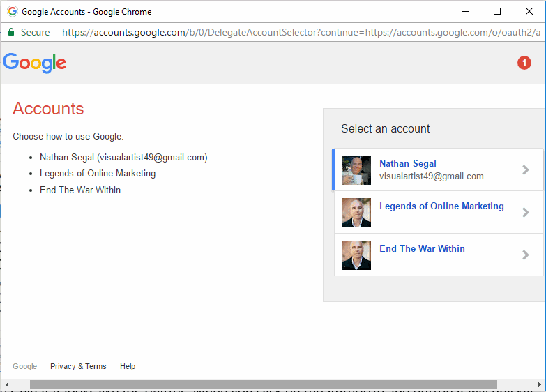Viewport: 546px width, 392px height.
Task: Click the Google footer link
Action: click(x=24, y=366)
